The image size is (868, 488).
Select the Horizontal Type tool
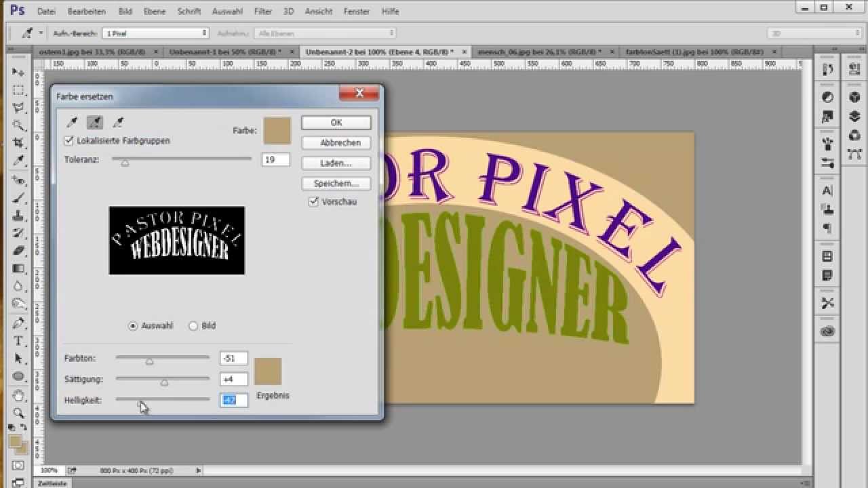click(x=18, y=341)
